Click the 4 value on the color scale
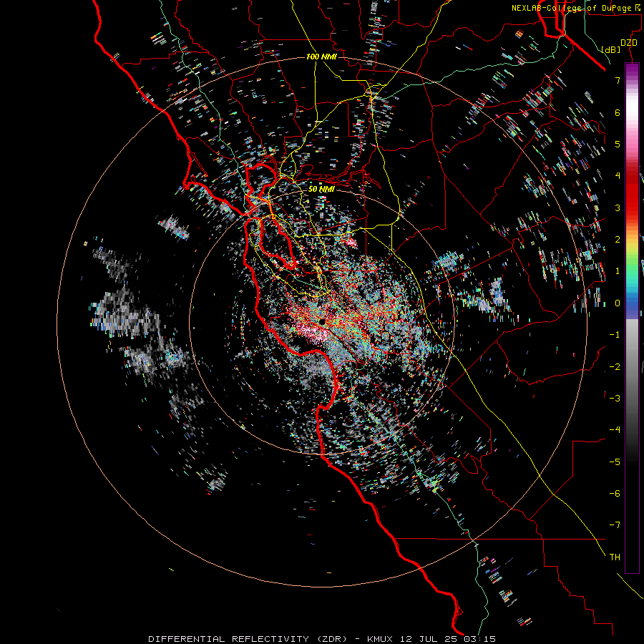This screenshot has height=644, width=644. click(618, 176)
